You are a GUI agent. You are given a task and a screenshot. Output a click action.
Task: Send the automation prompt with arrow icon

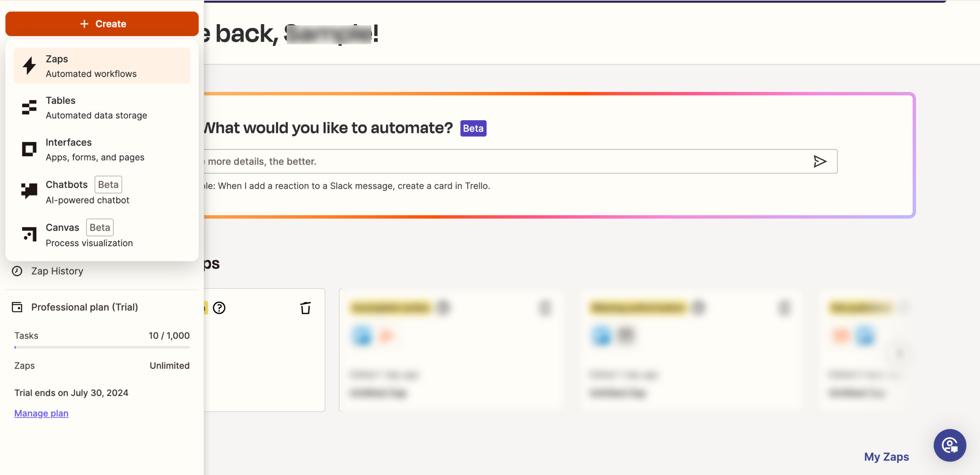[820, 161]
